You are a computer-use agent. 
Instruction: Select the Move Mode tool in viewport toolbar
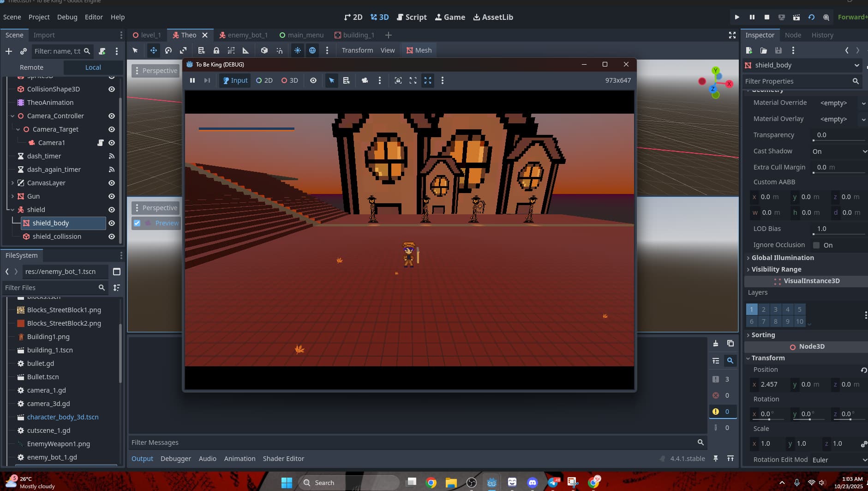point(153,50)
